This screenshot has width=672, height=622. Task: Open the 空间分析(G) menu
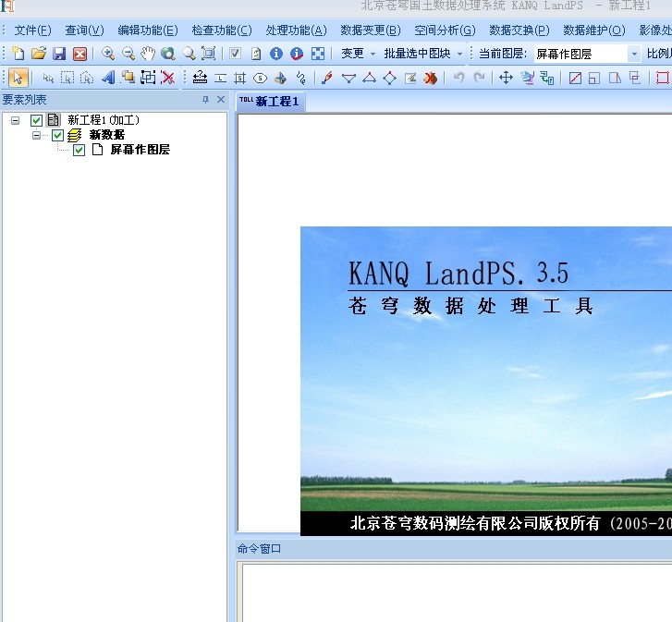(x=445, y=30)
